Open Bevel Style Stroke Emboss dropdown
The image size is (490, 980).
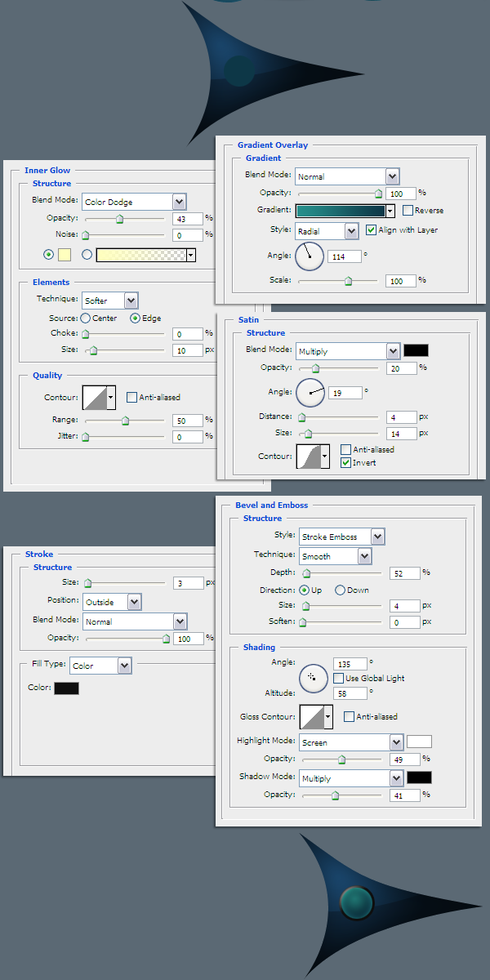coord(341,537)
